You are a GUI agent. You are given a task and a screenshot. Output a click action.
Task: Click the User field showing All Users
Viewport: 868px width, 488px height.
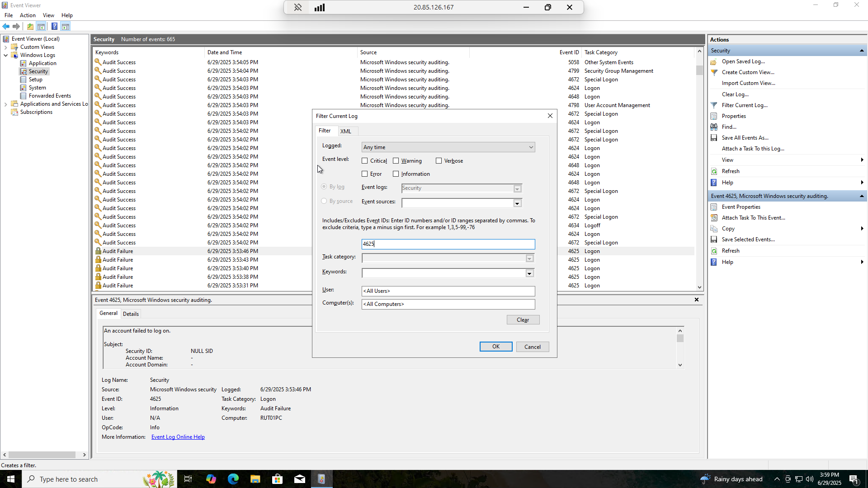coord(448,291)
